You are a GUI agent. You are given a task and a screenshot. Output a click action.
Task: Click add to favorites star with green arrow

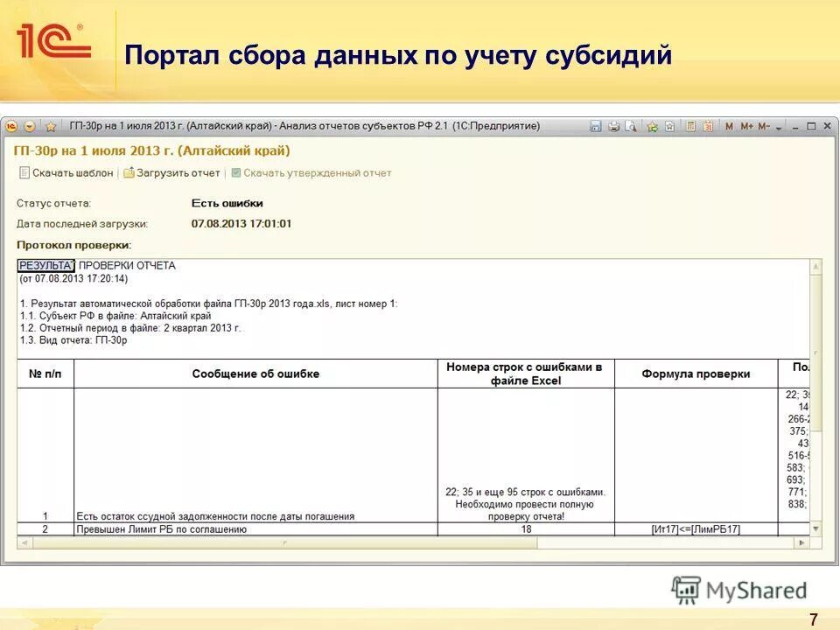click(x=652, y=126)
